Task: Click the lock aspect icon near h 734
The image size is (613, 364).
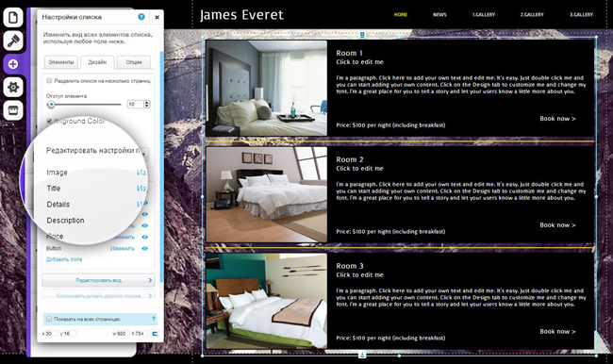Action: pos(155,334)
